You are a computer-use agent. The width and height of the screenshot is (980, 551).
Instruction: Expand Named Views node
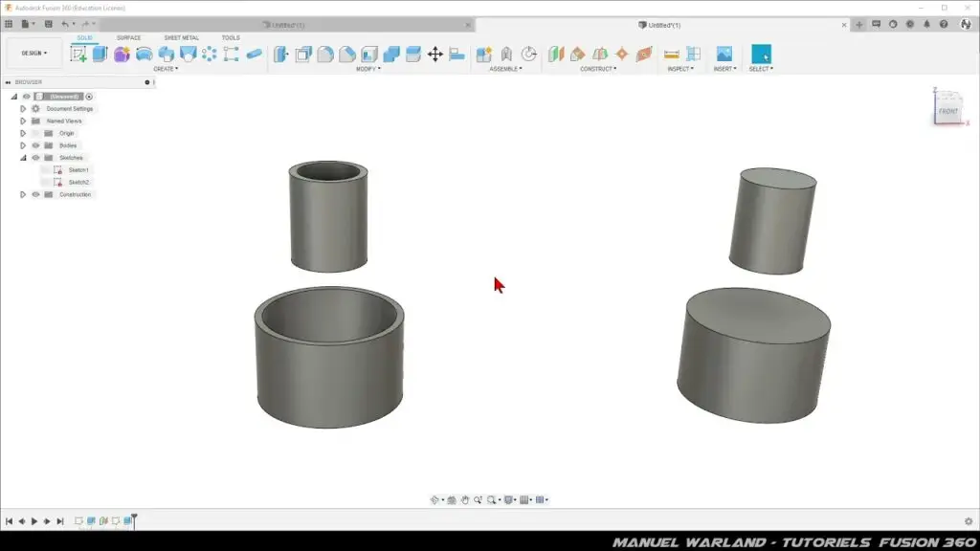23,121
